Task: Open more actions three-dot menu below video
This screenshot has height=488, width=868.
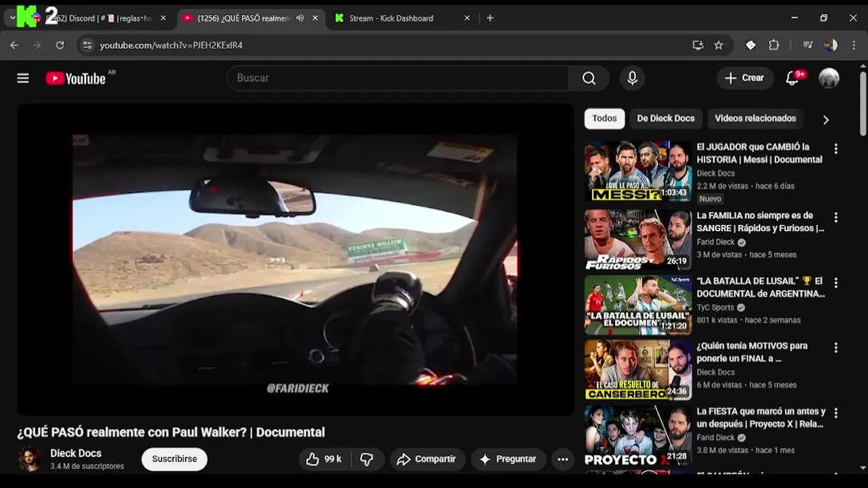Action: 563,459
